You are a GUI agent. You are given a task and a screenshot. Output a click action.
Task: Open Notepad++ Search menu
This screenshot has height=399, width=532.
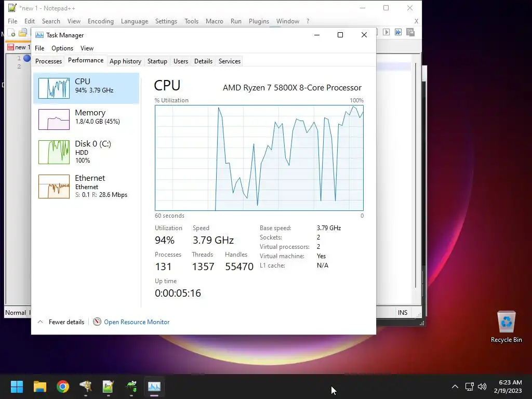[x=51, y=21]
